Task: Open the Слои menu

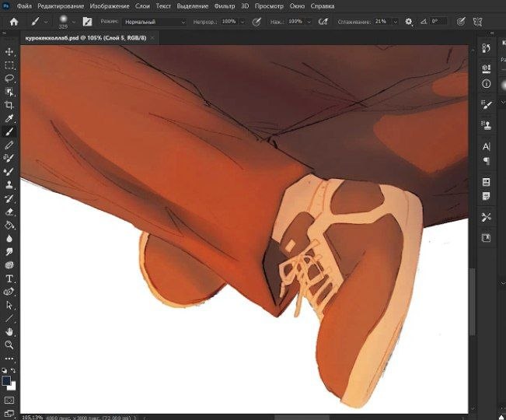Action: tap(142, 5)
